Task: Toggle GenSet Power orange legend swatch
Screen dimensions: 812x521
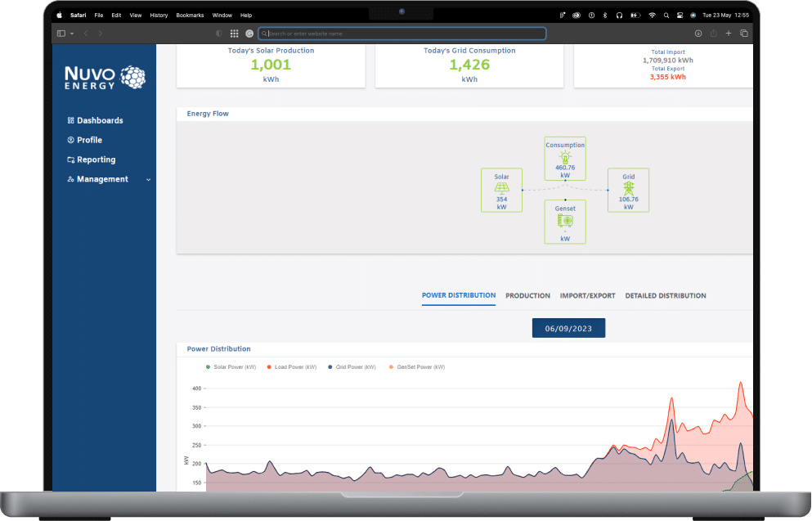Action: pyautogui.click(x=391, y=367)
